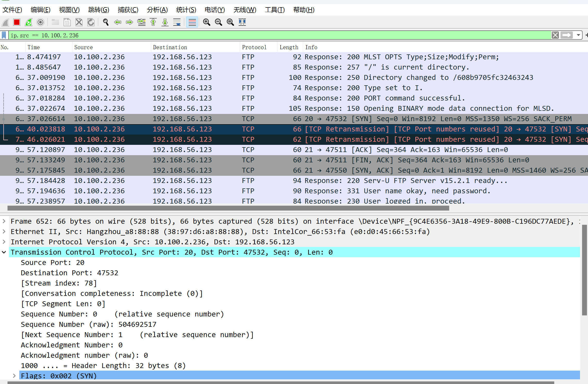Expand the Flags 0x002 SYN field
588x384 pixels.
[x=14, y=376]
